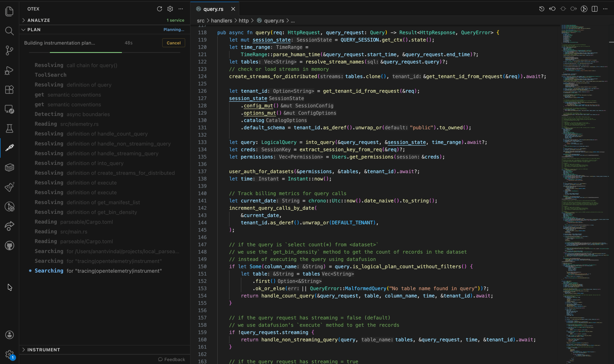Click the '1 service' label
Image resolution: width=614 pixels, height=364 pixels.
(175, 20)
